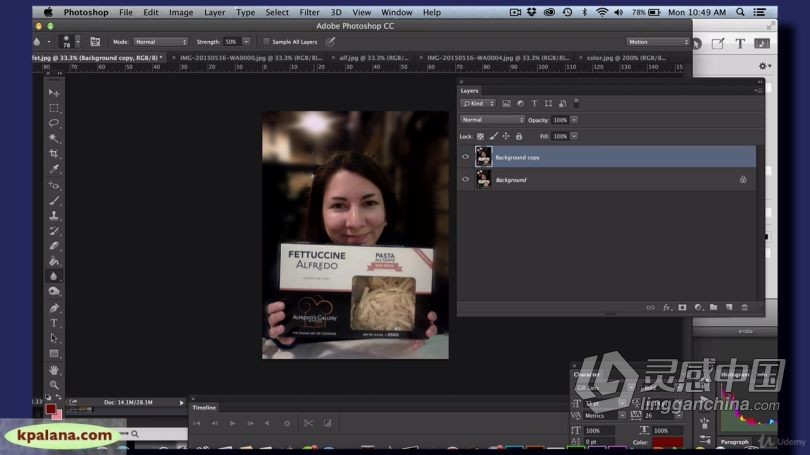Select the Paint Bucket tool
This screenshot has height=455, width=810.
point(54,261)
